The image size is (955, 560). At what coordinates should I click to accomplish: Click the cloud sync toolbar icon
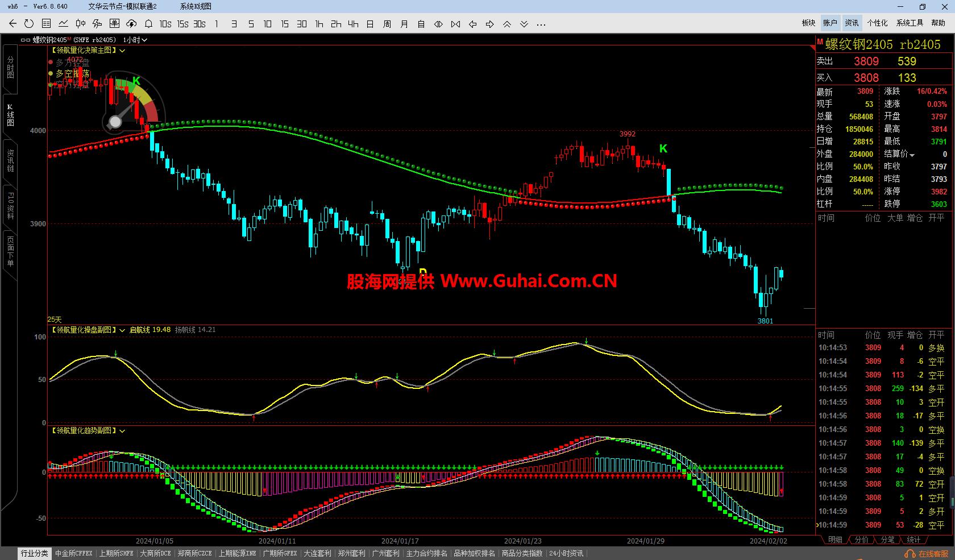coord(131,24)
